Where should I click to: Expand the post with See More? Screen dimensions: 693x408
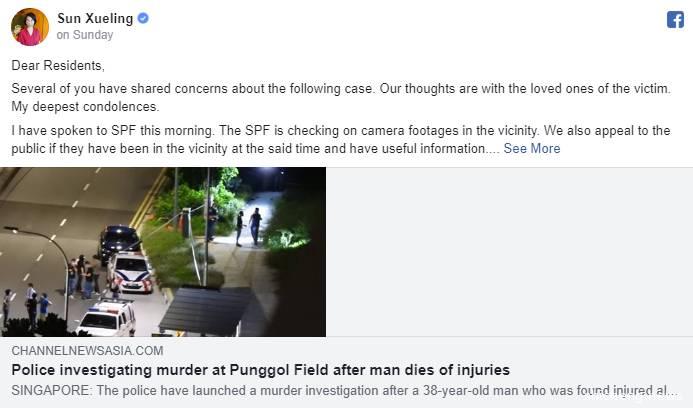click(x=532, y=149)
